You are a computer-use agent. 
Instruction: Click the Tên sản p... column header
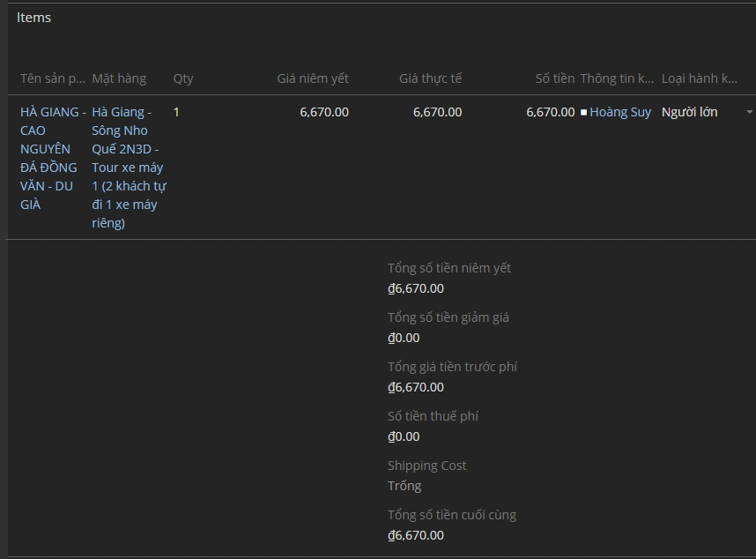(53, 78)
